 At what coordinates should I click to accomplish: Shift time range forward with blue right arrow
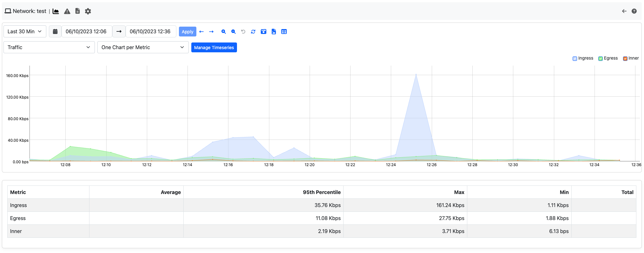[211, 32]
